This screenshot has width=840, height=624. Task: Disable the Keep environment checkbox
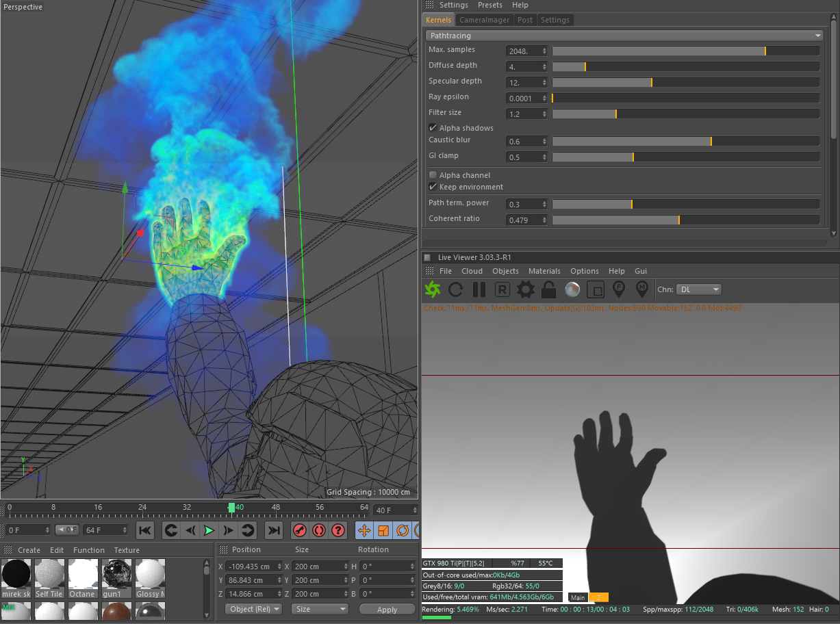[x=433, y=187]
